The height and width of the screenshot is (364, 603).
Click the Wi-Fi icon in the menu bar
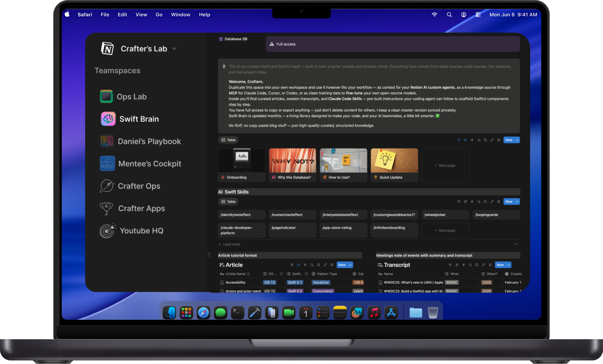pos(435,15)
